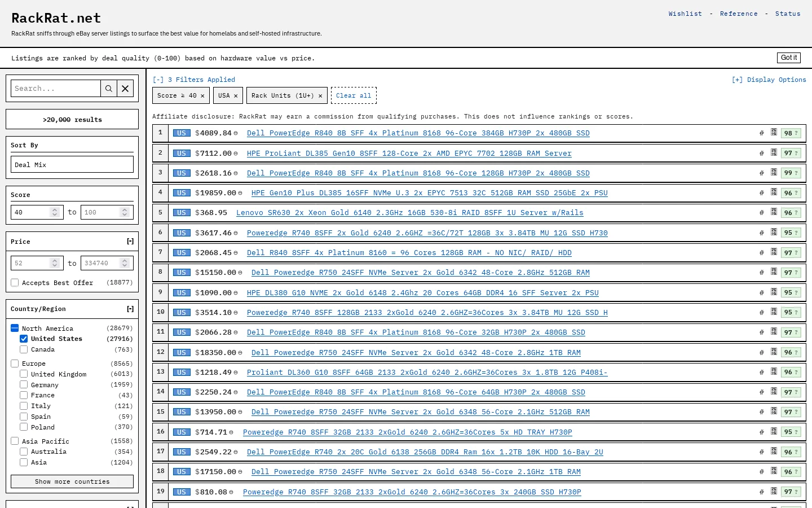
Task: Open the Status page
Action: (788, 14)
